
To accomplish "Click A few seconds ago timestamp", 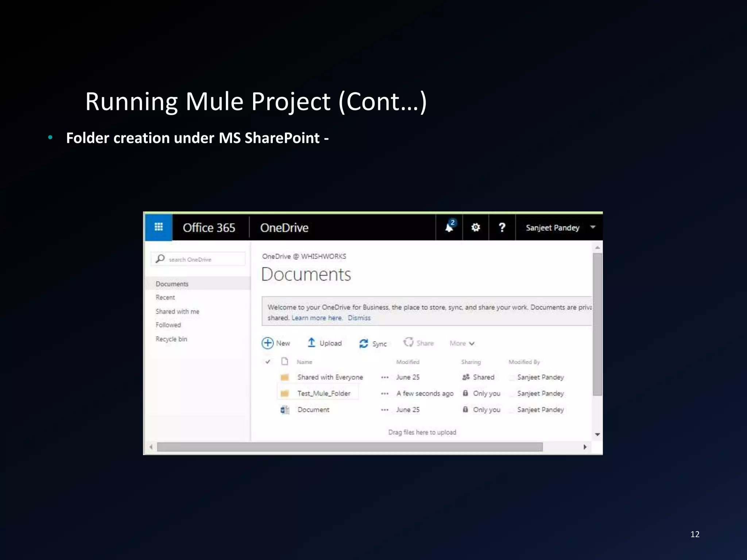I will 425,393.
